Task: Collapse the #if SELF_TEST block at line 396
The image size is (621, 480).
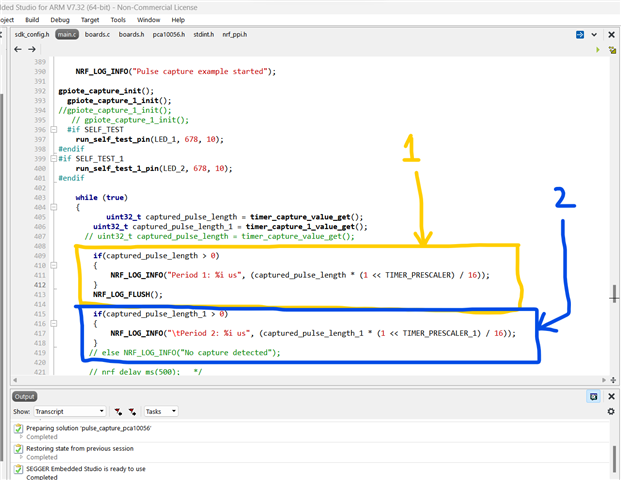Action: pos(54,130)
